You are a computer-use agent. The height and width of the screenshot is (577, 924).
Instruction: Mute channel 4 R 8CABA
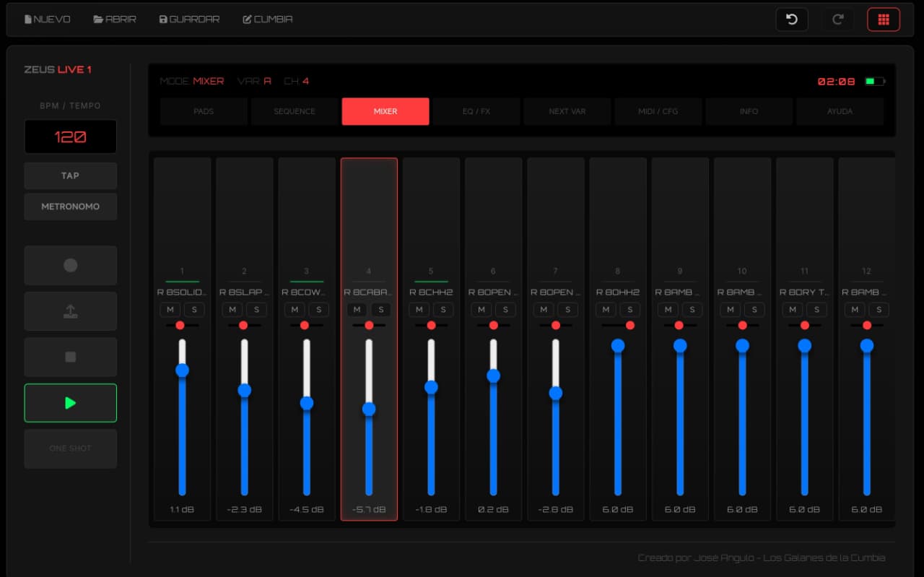coord(357,310)
